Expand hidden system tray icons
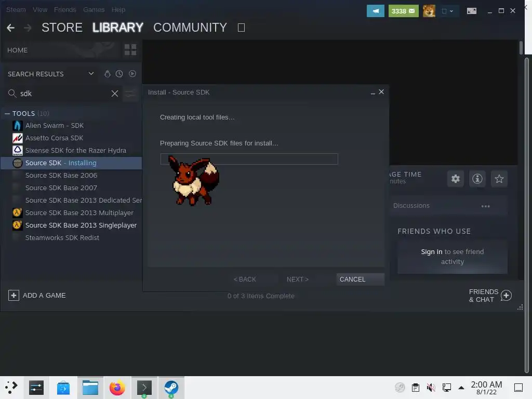The height and width of the screenshot is (399, 532). [x=461, y=387]
